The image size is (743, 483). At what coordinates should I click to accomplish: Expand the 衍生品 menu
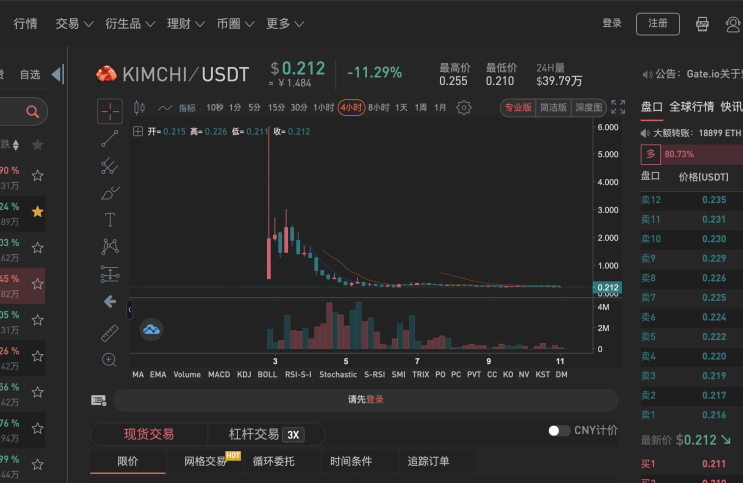point(130,24)
